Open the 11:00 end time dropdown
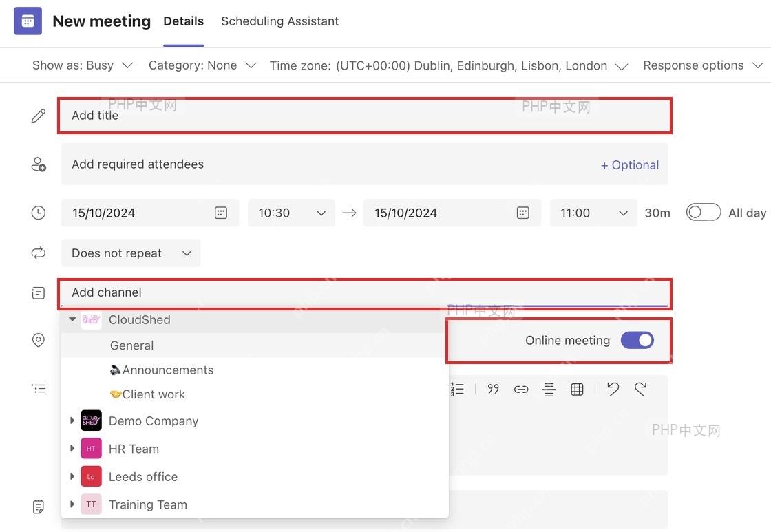 [593, 213]
